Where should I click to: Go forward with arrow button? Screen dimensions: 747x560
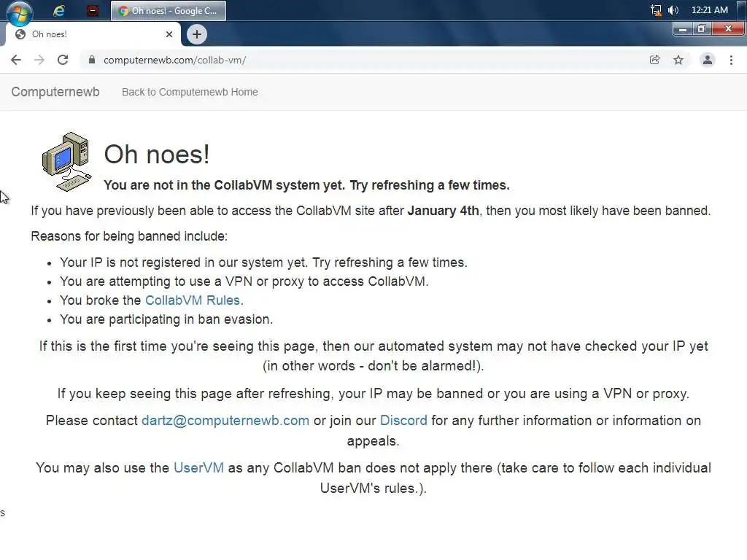click(39, 60)
